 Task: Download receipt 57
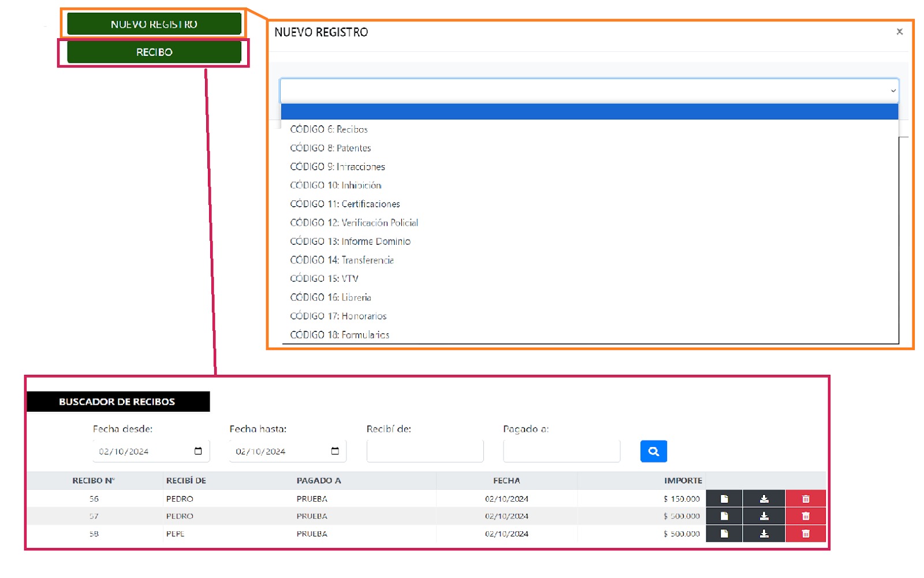pos(764,516)
